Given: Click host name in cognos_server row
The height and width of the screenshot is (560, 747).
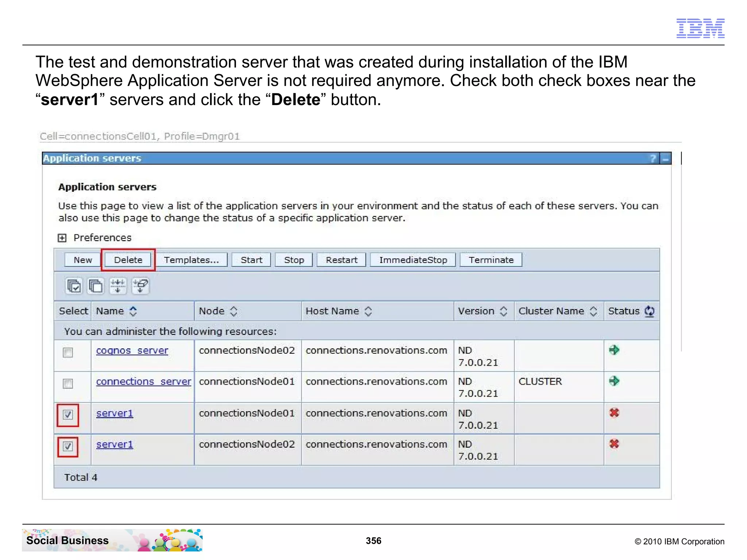Looking at the screenshot, I should pos(376,350).
